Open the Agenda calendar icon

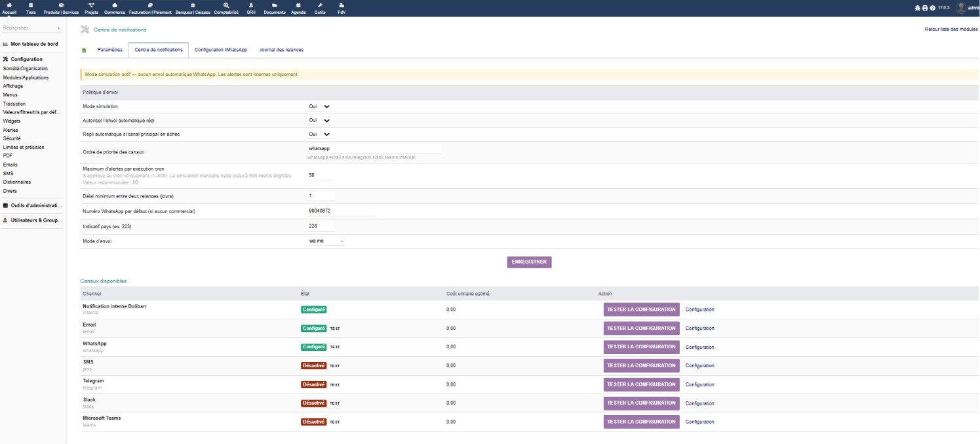(x=298, y=5)
